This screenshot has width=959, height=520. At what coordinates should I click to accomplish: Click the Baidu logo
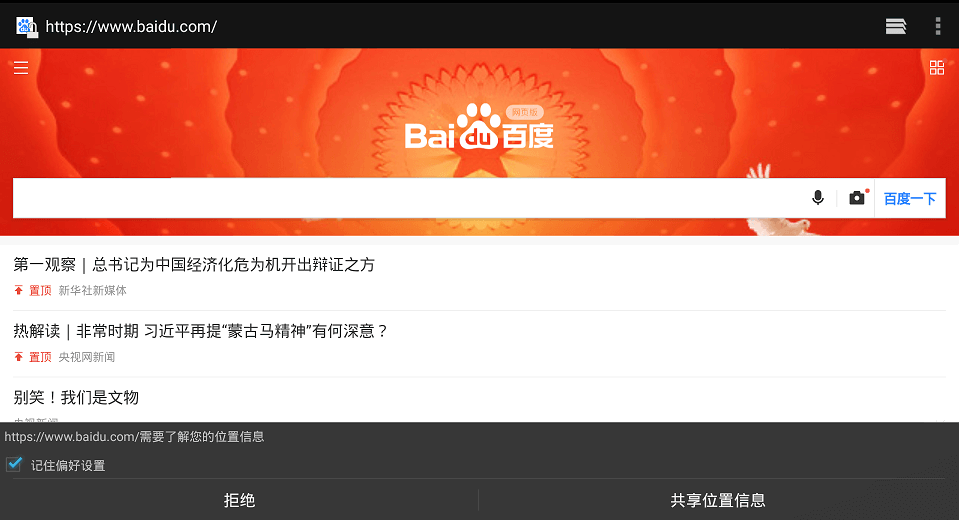click(479, 127)
